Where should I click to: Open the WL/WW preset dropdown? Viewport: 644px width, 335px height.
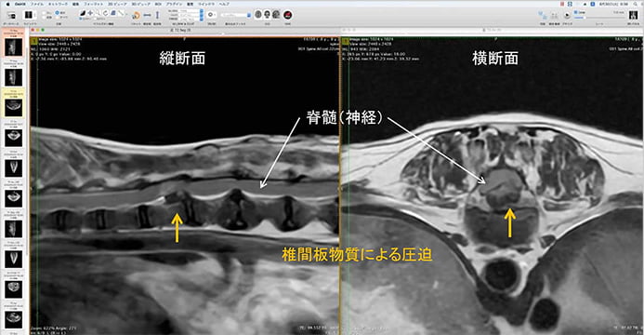click(x=191, y=10)
